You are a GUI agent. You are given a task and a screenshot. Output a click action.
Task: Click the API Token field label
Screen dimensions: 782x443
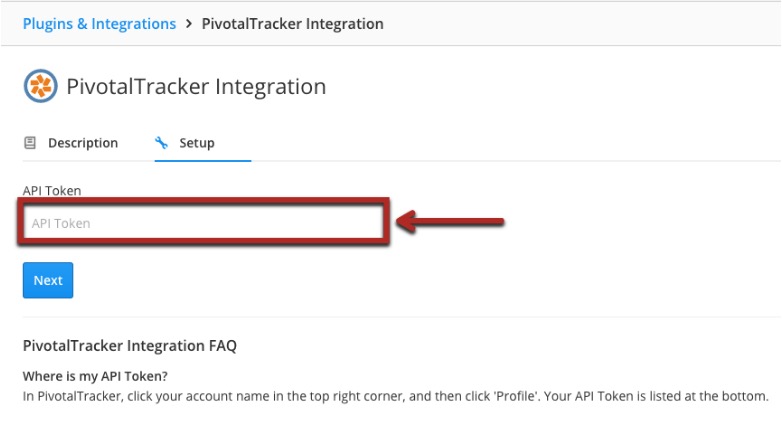coord(52,191)
